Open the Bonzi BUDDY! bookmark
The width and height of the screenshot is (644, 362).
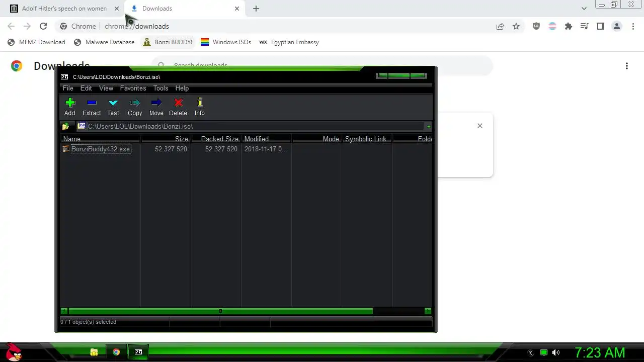[x=168, y=42]
